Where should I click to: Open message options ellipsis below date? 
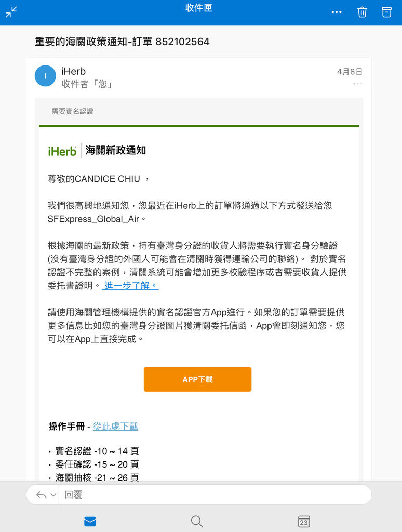tap(358, 84)
